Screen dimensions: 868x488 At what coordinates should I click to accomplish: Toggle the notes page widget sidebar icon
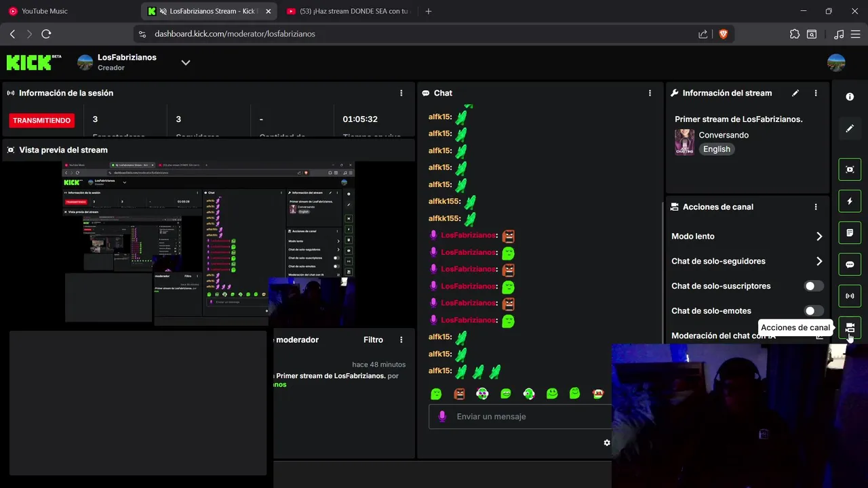pyautogui.click(x=850, y=232)
